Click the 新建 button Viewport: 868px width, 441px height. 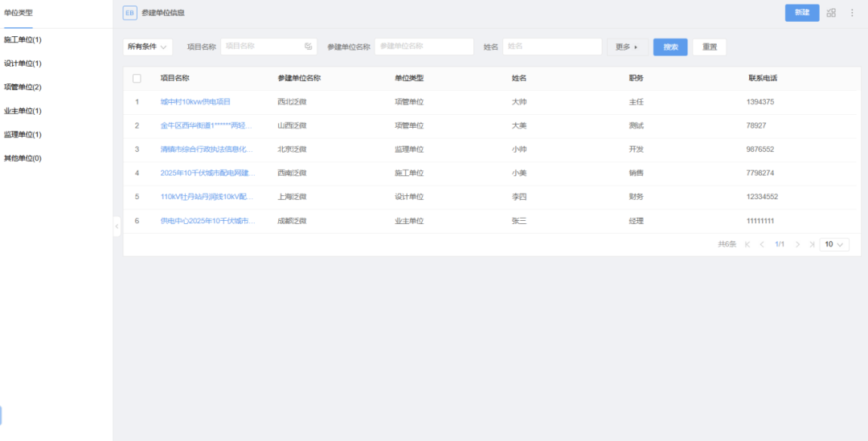[802, 13]
